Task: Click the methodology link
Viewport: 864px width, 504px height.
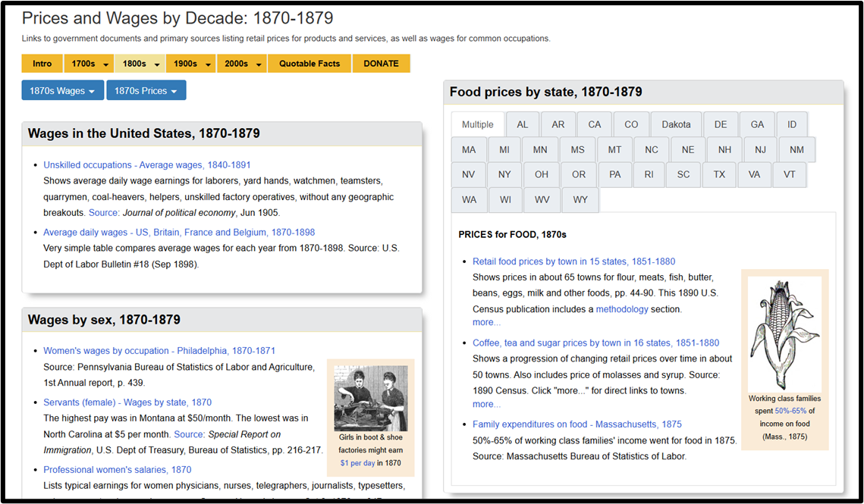Action: coord(622,309)
